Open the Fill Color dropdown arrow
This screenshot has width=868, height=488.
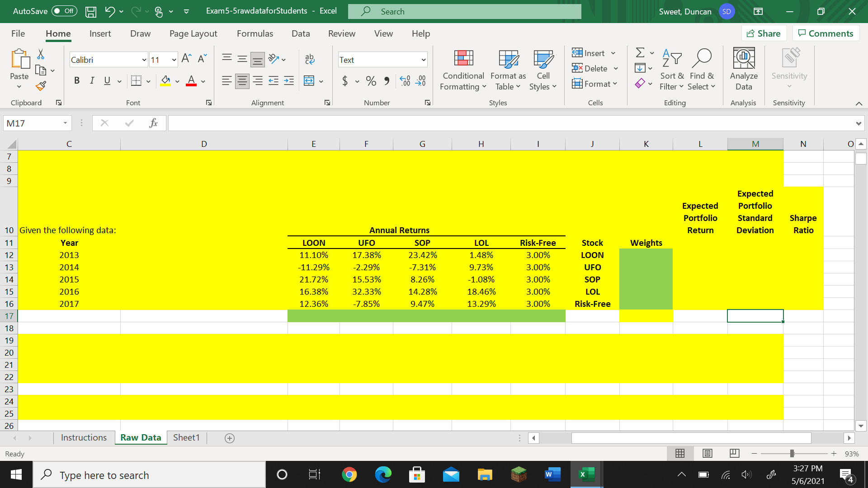[177, 81]
